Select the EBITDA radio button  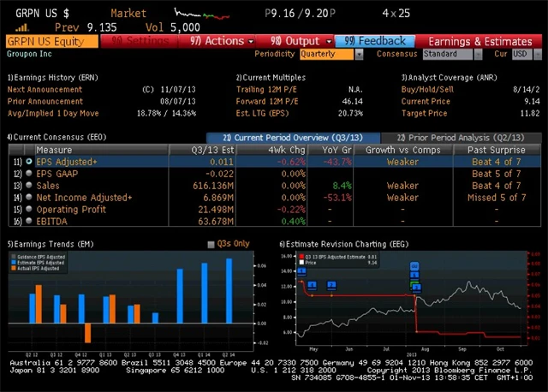(x=29, y=221)
